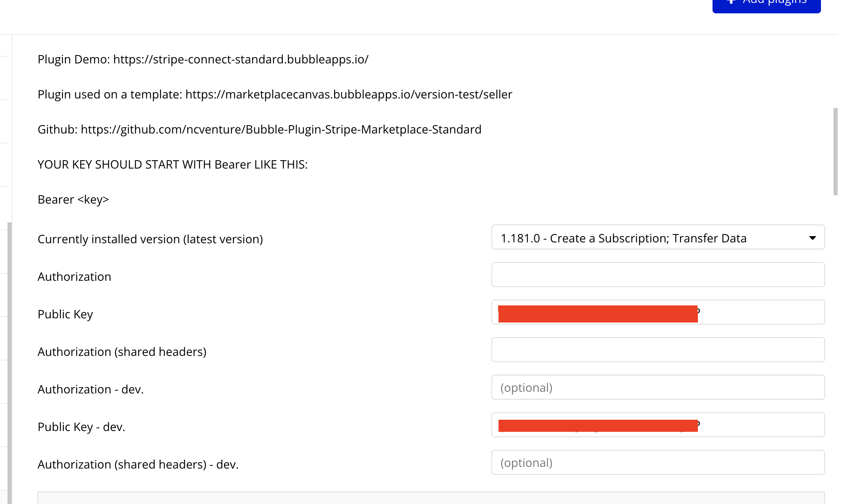
Task: Click the left panel scrollbar
Action: point(10,363)
